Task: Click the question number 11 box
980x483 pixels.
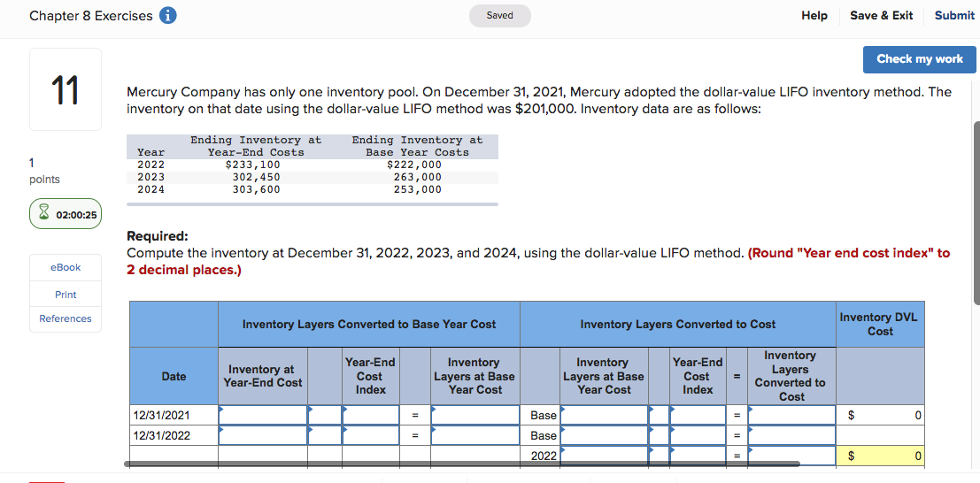Action: pyautogui.click(x=65, y=89)
